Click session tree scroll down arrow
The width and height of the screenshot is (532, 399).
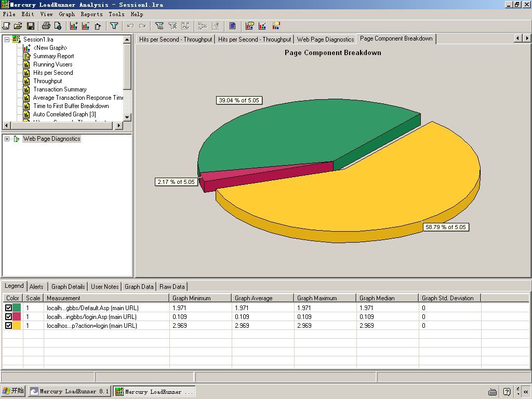(x=127, y=117)
